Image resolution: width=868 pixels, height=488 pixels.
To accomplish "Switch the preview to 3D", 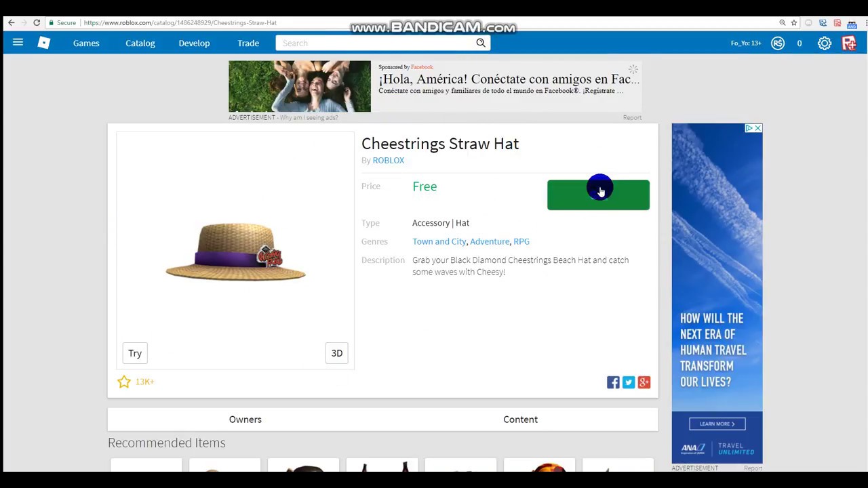I will [x=337, y=353].
